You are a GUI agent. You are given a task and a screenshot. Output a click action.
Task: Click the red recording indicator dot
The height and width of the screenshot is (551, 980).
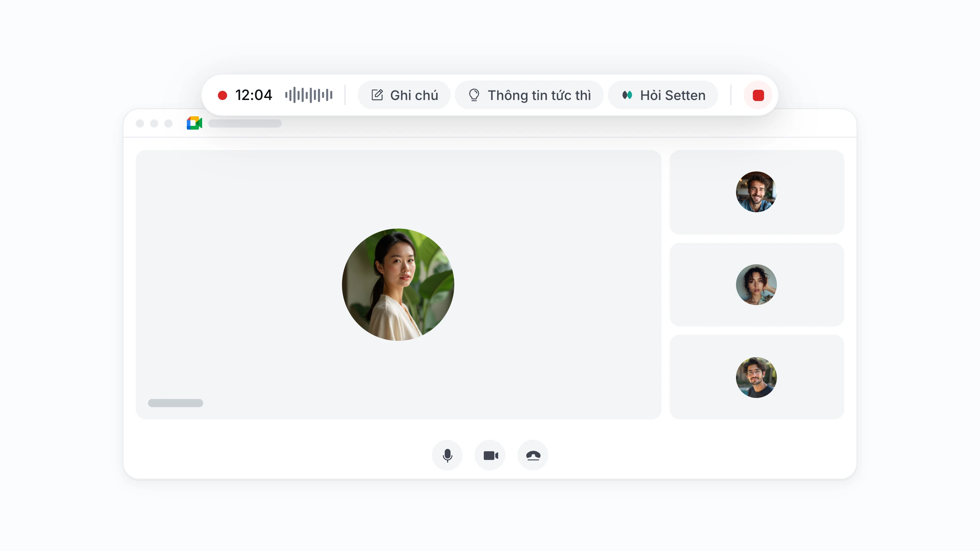(x=223, y=95)
